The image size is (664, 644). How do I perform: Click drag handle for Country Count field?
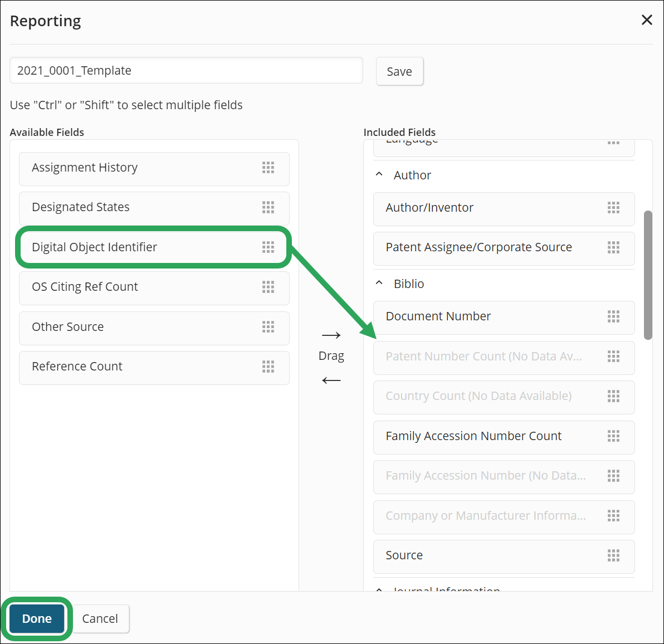(x=614, y=396)
